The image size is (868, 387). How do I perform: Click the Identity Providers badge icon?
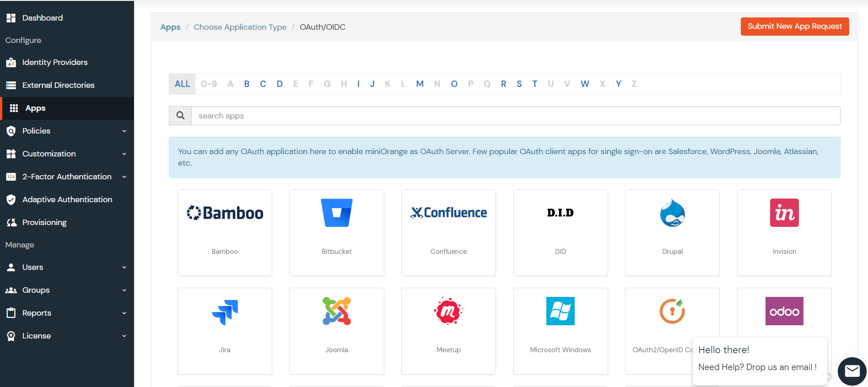[x=11, y=62]
